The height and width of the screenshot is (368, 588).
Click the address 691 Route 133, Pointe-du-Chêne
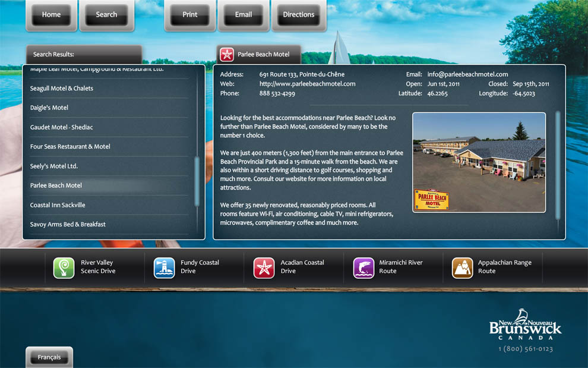[302, 74]
